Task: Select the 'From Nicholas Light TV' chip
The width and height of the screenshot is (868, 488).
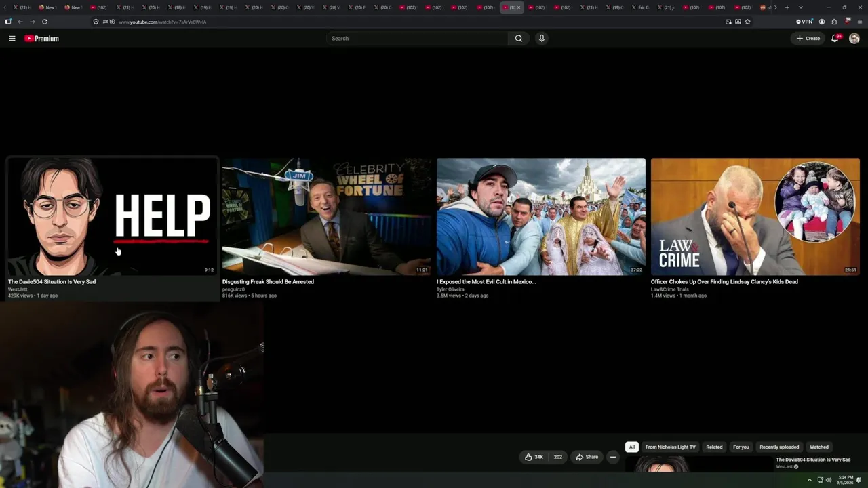Action: (x=671, y=447)
